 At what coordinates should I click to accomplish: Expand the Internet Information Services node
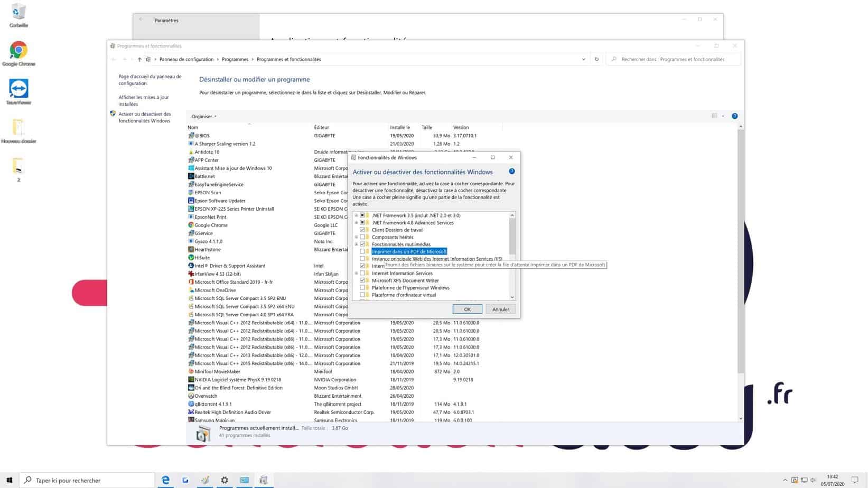pyautogui.click(x=356, y=274)
